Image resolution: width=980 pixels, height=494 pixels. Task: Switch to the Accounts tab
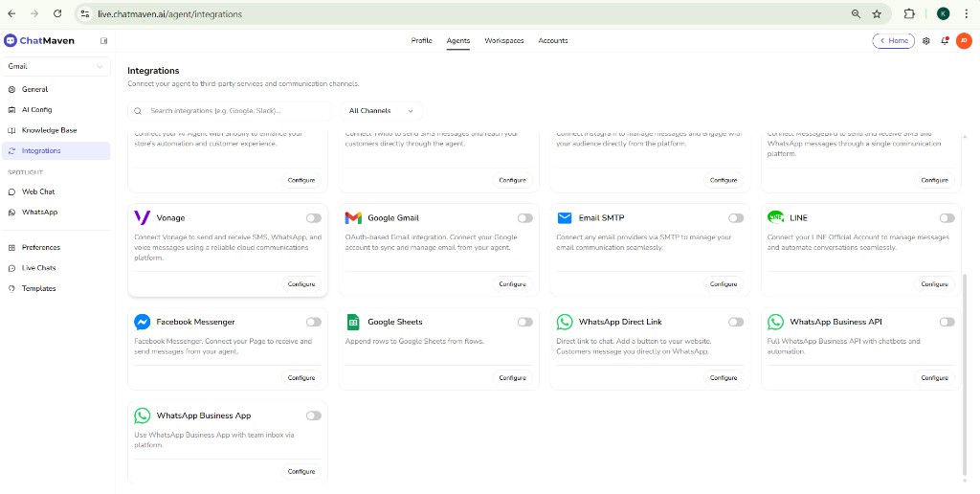553,40
